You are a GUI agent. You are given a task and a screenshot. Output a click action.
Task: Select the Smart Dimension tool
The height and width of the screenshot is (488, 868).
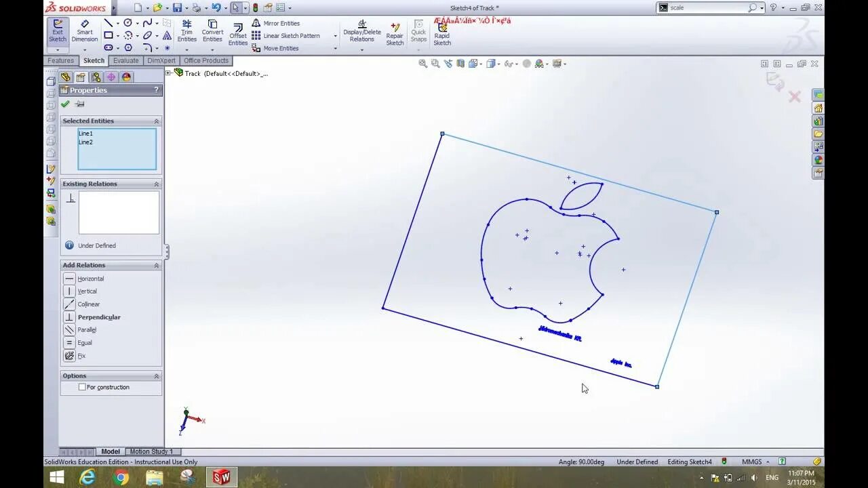click(84, 32)
